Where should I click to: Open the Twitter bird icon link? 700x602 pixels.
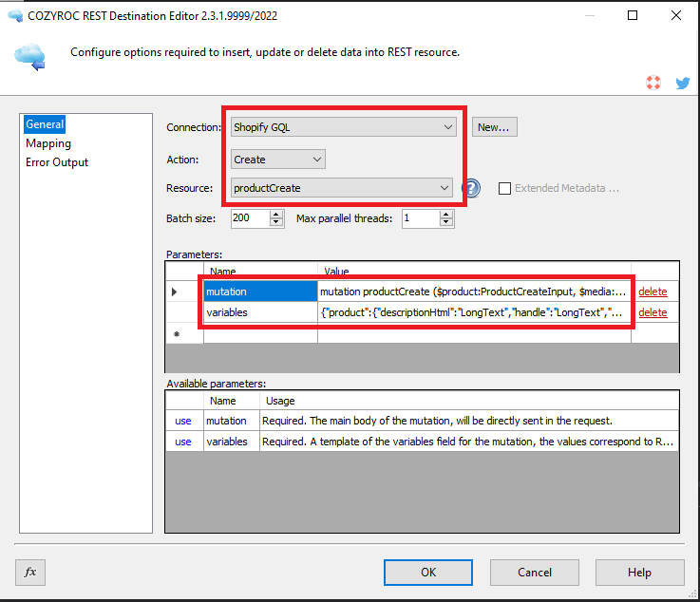click(682, 83)
